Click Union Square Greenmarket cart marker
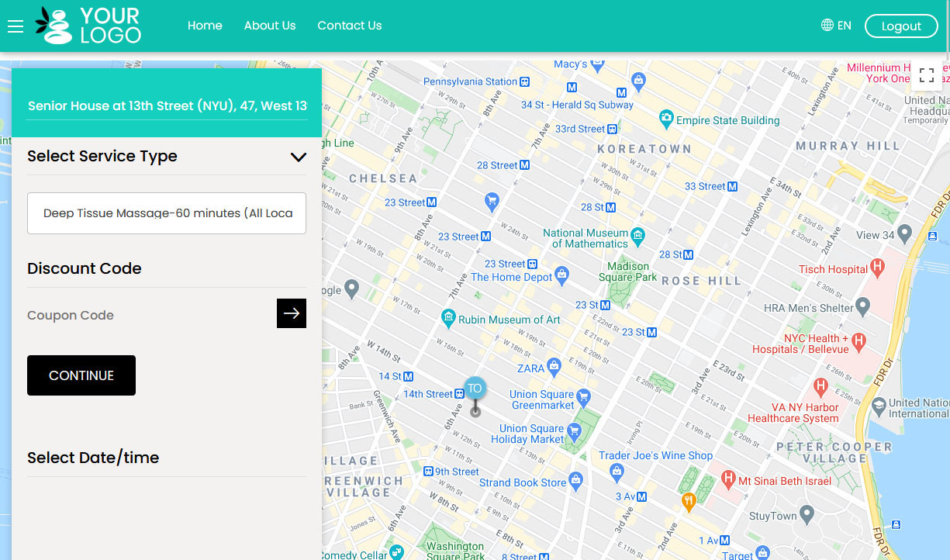The width and height of the screenshot is (950, 560). pos(583,399)
